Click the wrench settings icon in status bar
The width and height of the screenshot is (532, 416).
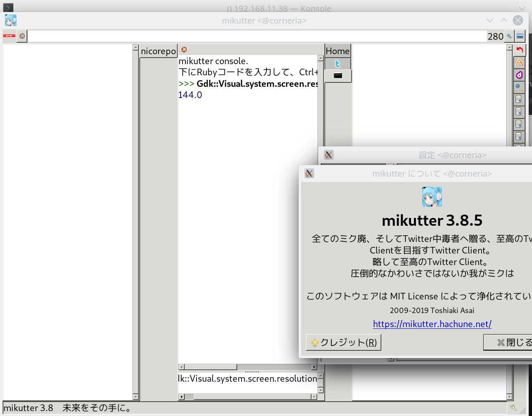click(513, 408)
